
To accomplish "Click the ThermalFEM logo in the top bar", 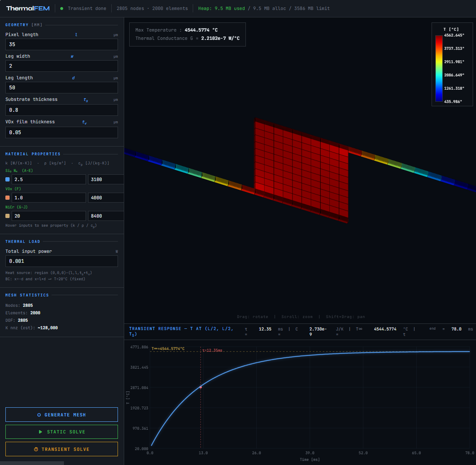I will pos(27,8).
